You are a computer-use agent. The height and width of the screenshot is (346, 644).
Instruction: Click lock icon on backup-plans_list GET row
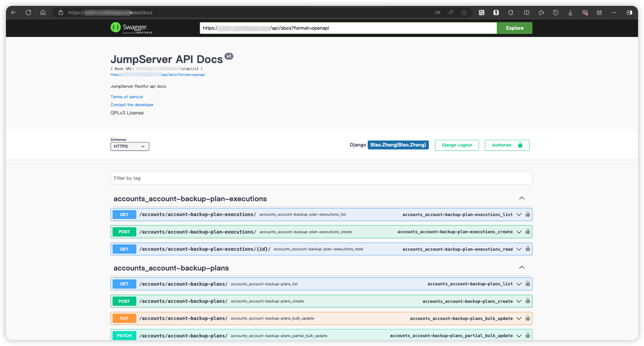[x=528, y=284]
